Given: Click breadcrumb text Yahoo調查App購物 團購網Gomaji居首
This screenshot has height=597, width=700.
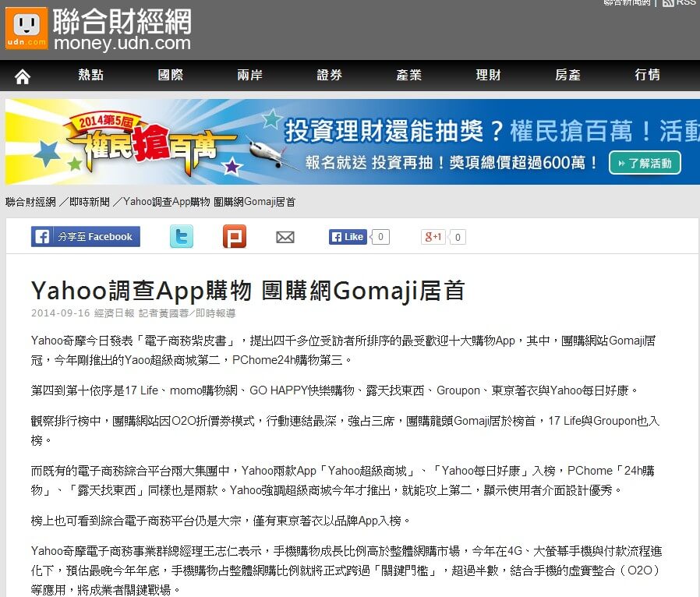Looking at the screenshot, I should tap(210, 202).
